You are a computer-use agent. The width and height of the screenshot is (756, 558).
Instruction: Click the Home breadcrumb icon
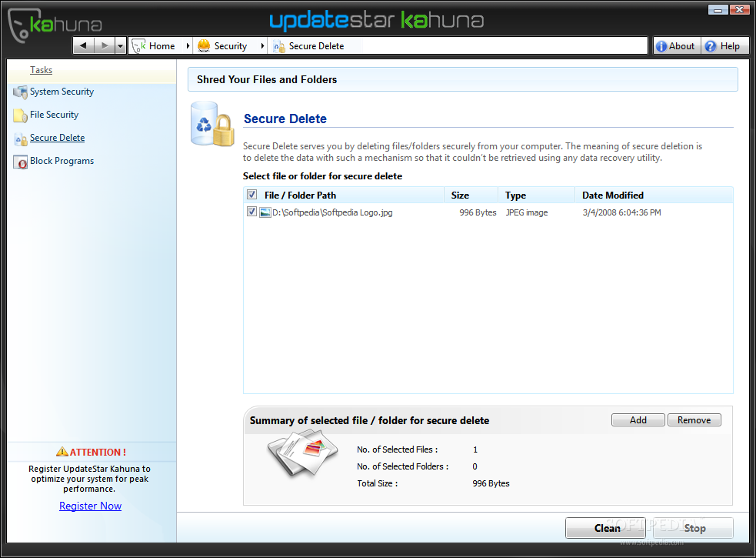click(139, 46)
